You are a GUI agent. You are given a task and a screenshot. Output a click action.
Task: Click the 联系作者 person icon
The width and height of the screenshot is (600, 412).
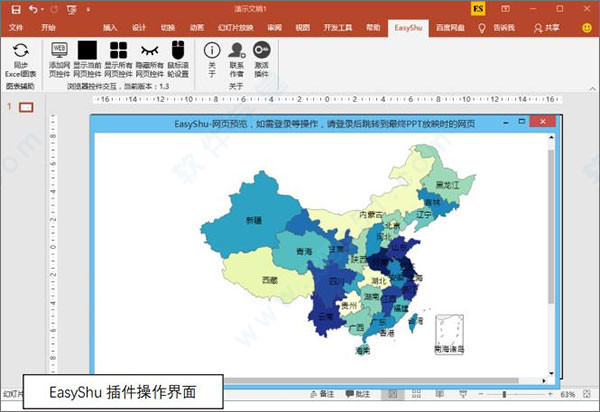pos(236,50)
